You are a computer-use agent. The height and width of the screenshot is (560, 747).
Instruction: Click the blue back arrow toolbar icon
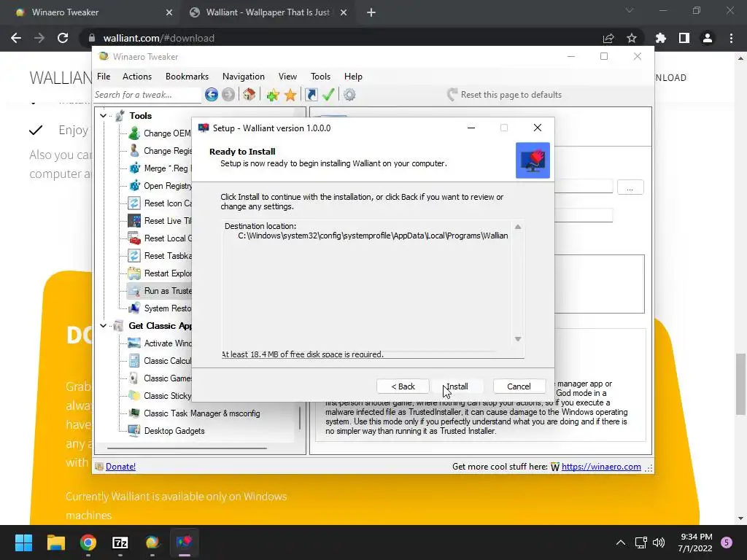tap(212, 95)
